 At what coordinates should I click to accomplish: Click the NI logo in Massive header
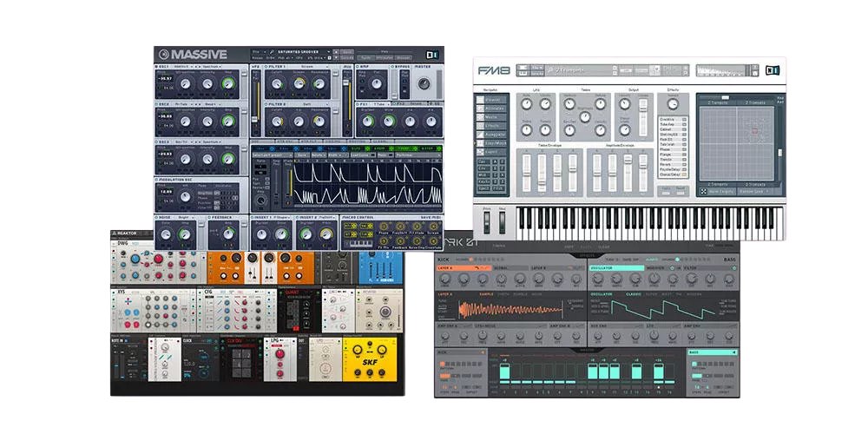(x=431, y=54)
